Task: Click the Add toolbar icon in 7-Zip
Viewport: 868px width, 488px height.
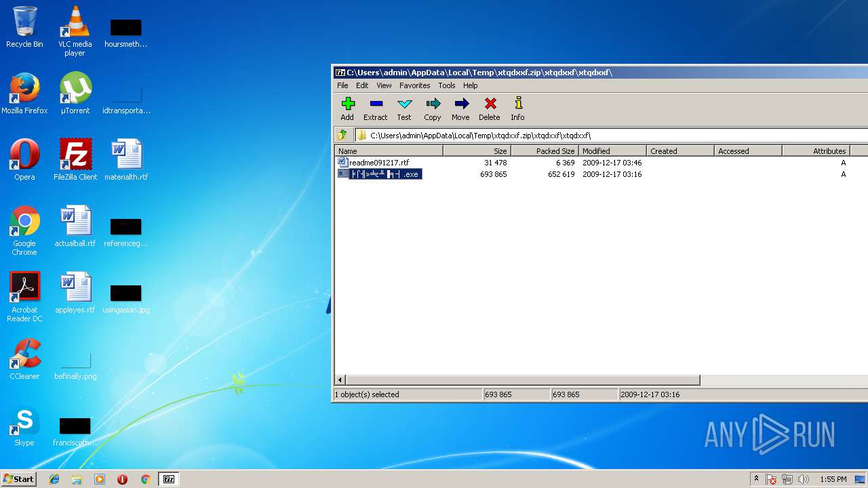Action: click(347, 108)
